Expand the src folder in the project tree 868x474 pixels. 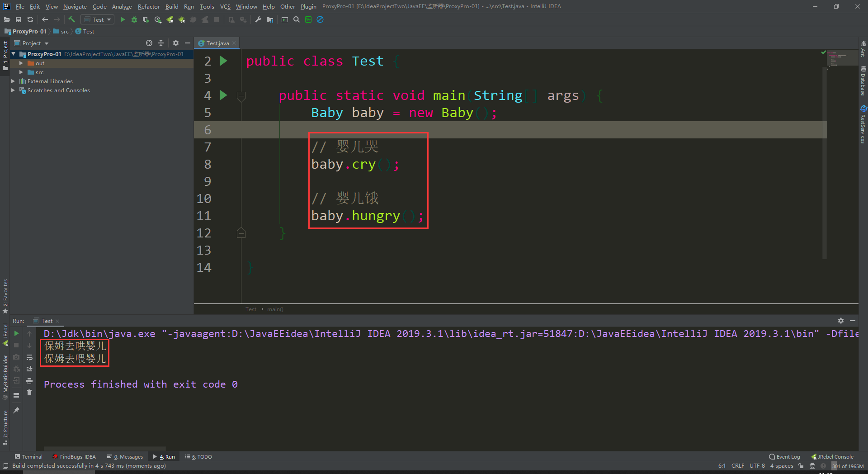pos(21,72)
